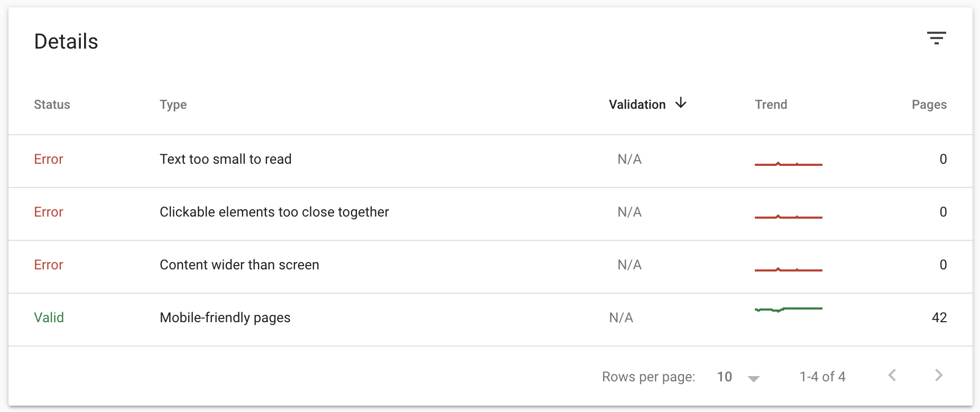The width and height of the screenshot is (980, 412).
Task: Sort by the Validation column header
Action: click(637, 104)
